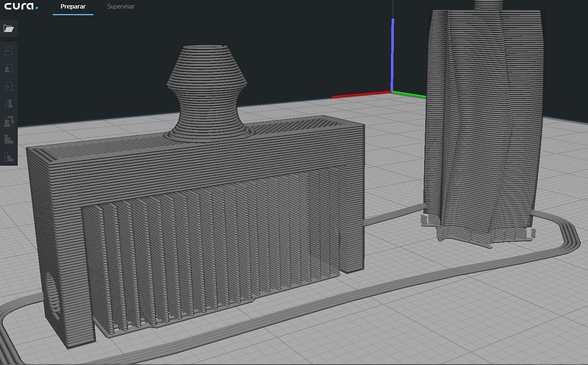Select the Rotate tool in the left toolbar

coord(9,86)
